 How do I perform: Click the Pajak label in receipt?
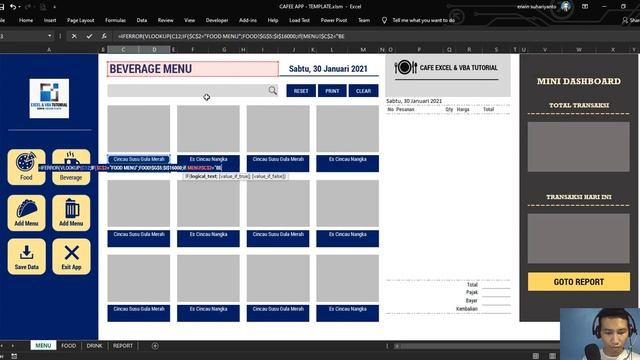click(472, 292)
